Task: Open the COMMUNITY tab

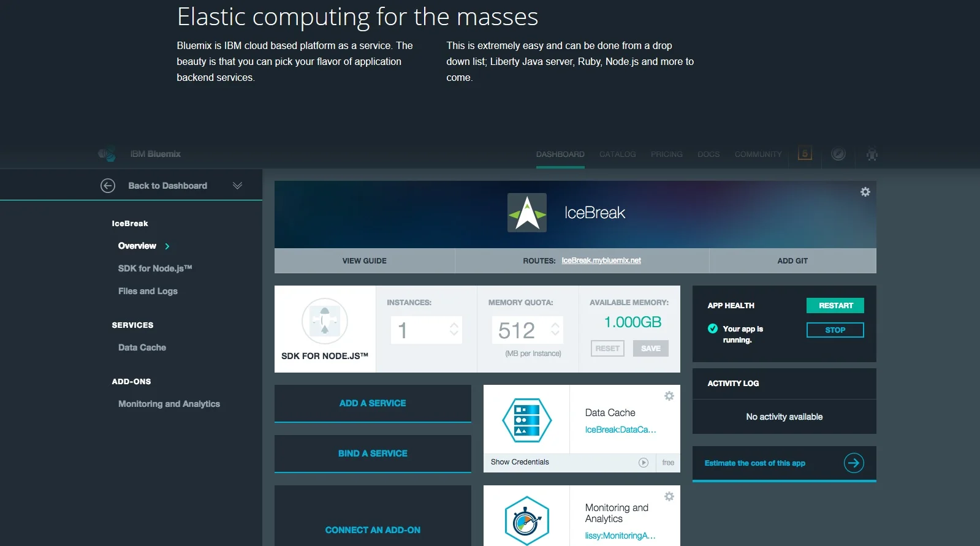Action: [758, 154]
